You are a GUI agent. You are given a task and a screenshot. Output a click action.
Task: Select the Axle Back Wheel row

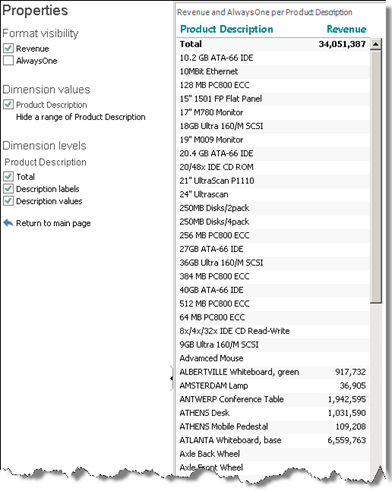tap(273, 454)
